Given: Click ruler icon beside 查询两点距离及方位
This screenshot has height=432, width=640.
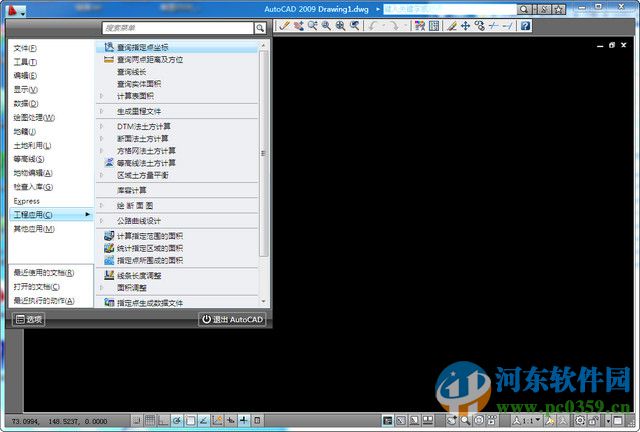Looking at the screenshot, I should click(x=109, y=60).
